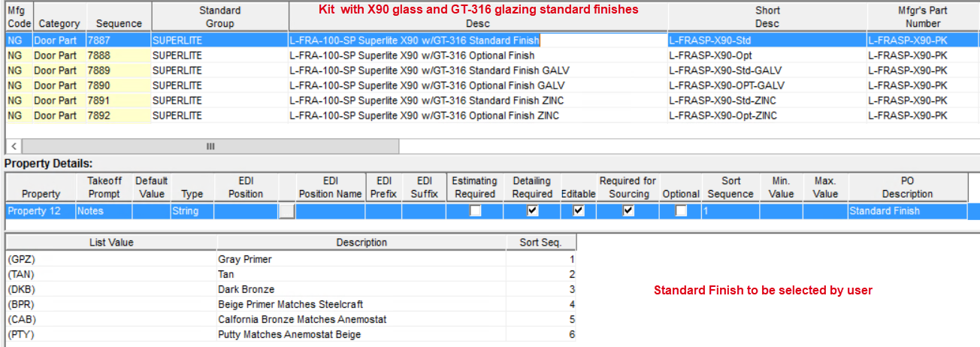Viewport: 980px width, 347px height.
Task: Select the (GPZ) Gray Primer list value
Action: click(x=110, y=259)
